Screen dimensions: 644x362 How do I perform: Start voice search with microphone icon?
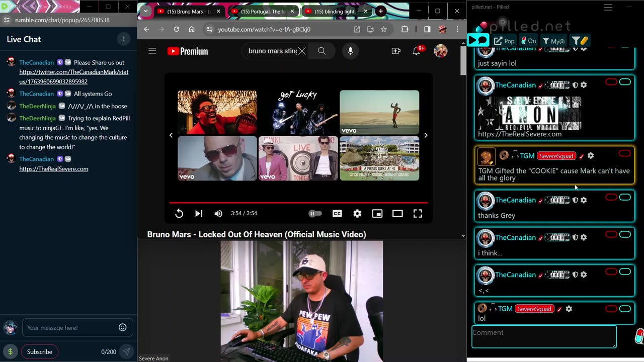[350, 51]
